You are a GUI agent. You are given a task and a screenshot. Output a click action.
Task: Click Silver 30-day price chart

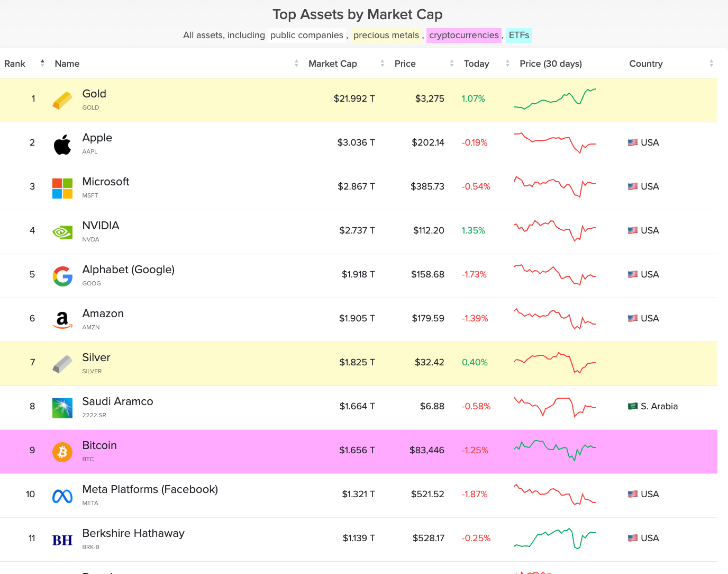[x=554, y=362]
